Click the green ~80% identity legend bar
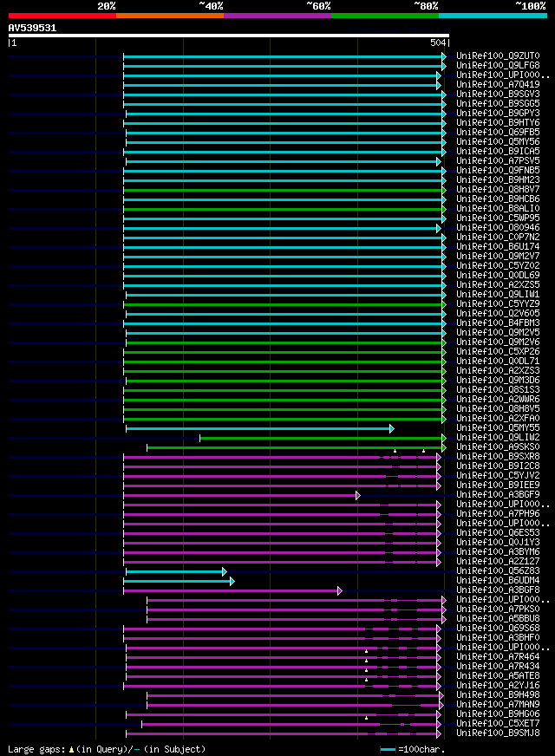 click(385, 16)
